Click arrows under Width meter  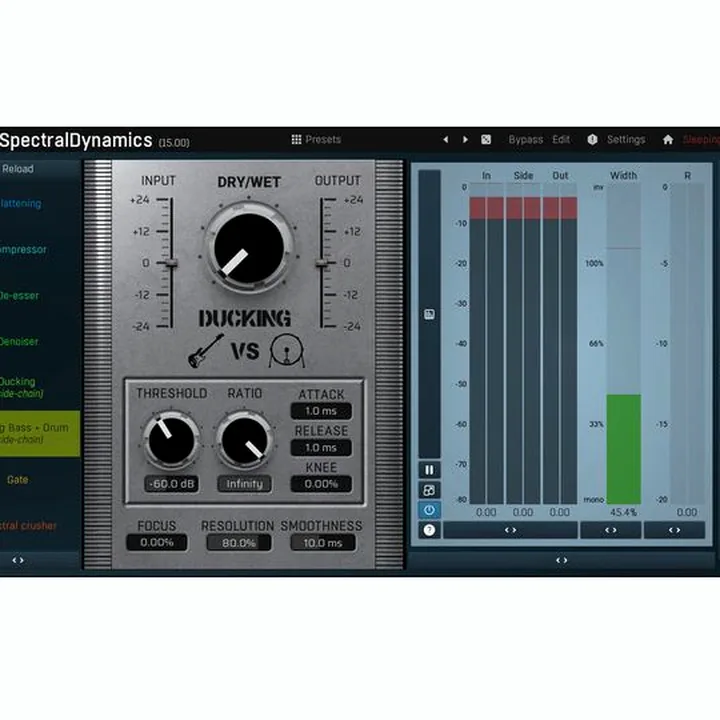click(x=611, y=530)
